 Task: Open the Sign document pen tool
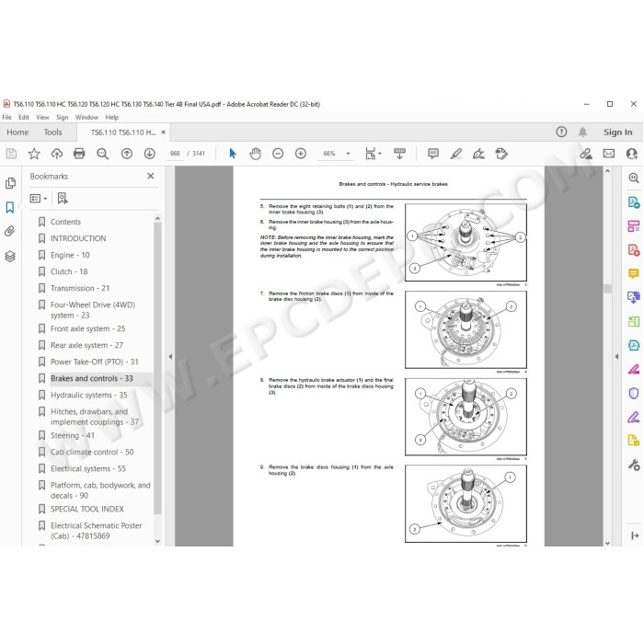click(x=478, y=154)
